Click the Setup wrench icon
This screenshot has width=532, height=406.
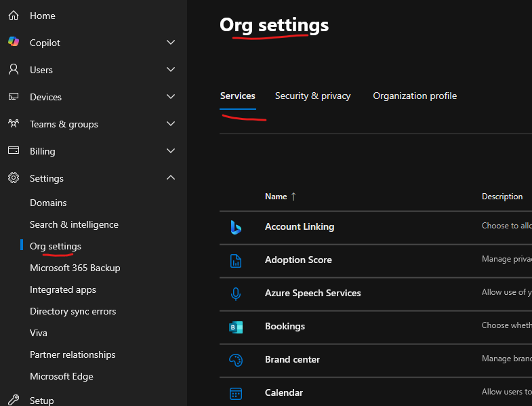[x=14, y=400]
